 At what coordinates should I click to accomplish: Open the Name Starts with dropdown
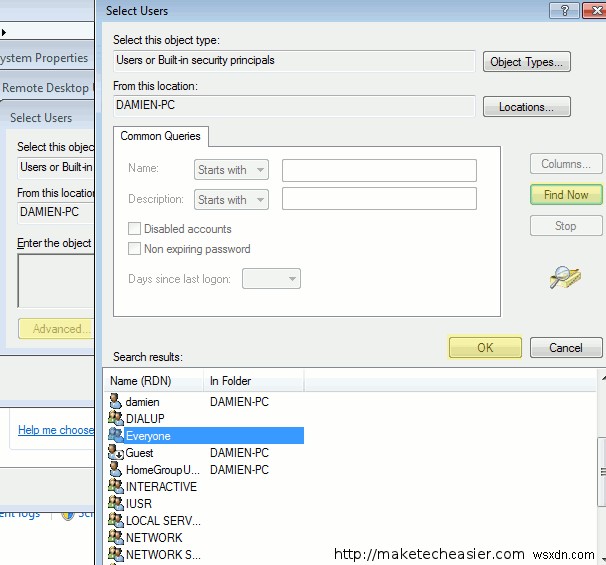pos(231,170)
